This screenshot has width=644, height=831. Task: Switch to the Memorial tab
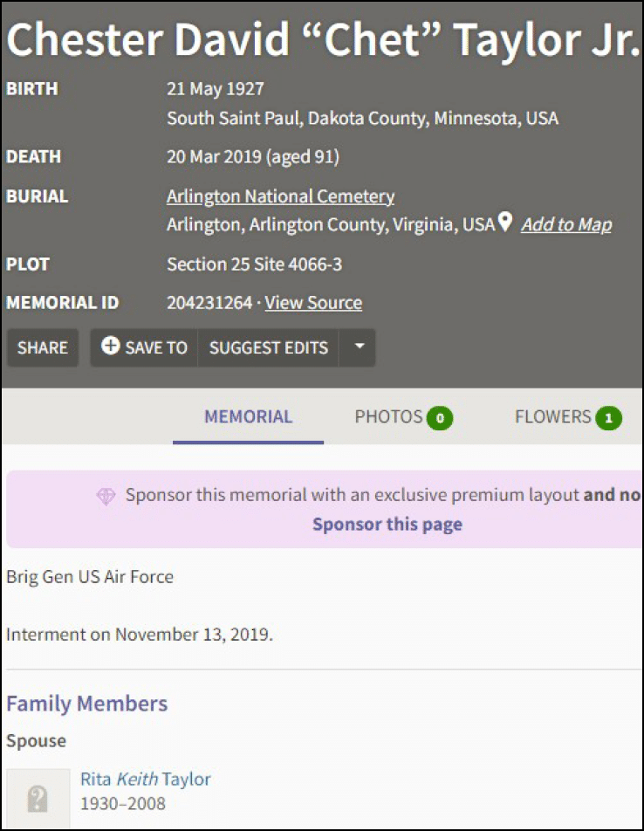click(x=248, y=417)
